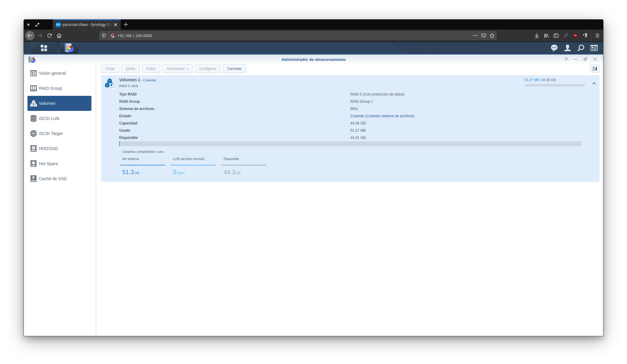Click the volume usage progress bar
Image resolution: width=627 pixels, height=364 pixels.
(350, 144)
